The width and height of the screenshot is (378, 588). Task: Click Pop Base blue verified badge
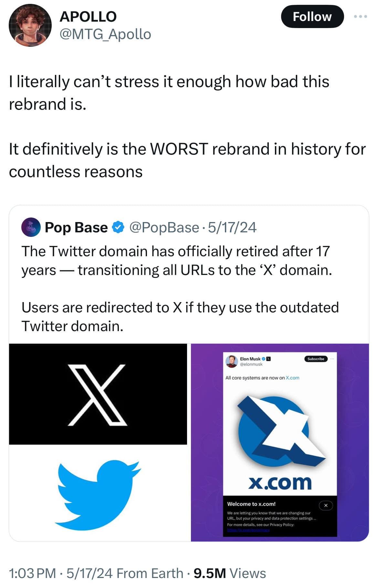point(118,227)
